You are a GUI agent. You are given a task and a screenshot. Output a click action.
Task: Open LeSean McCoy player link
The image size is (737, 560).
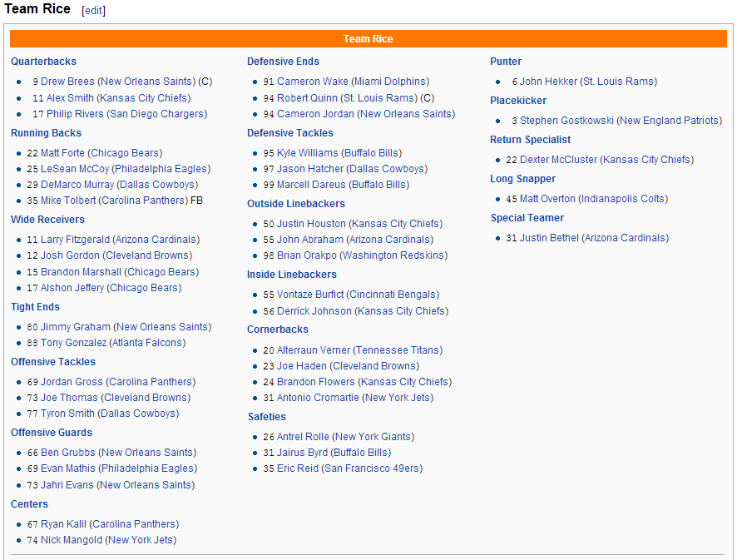click(75, 169)
